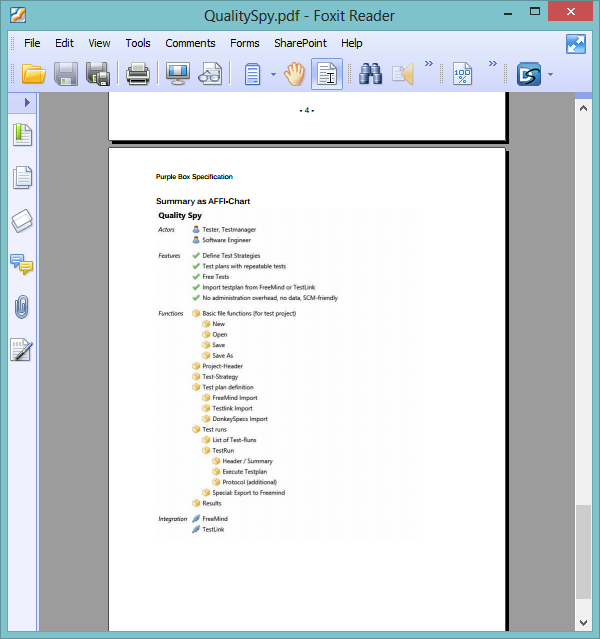Click Foxit Reader app icon in title bar
Screen dimensions: 600x639
[18, 15]
